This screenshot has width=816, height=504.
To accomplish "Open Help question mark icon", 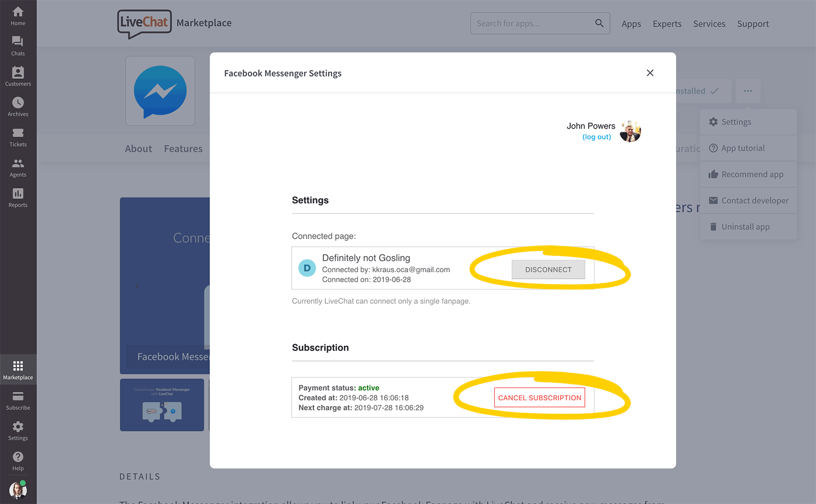I will coord(18,461).
